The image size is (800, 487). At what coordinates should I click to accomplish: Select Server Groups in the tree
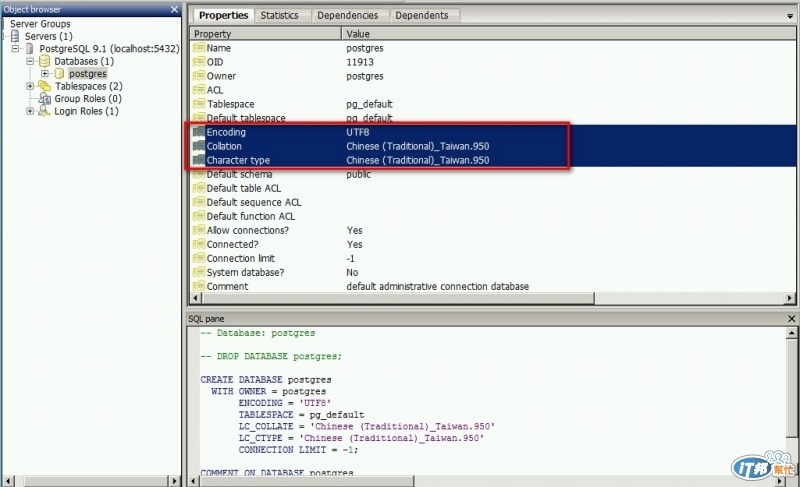point(40,24)
